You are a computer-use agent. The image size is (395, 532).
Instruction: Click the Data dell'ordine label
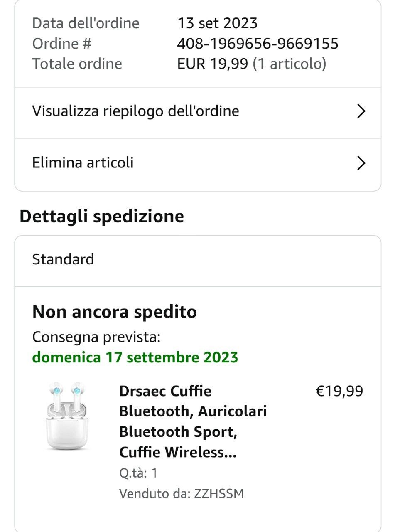tap(86, 23)
